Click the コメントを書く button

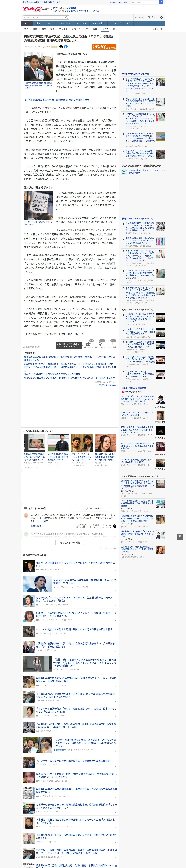point(93,509)
